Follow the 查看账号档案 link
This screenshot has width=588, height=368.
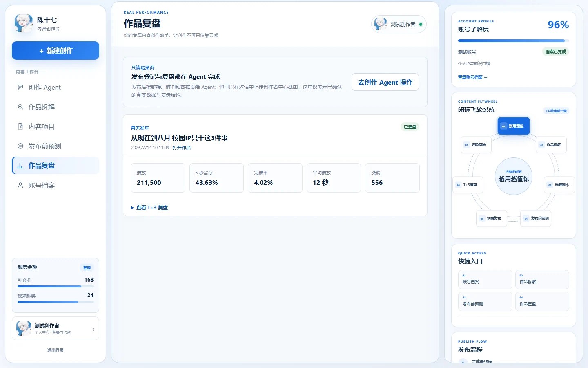472,77
